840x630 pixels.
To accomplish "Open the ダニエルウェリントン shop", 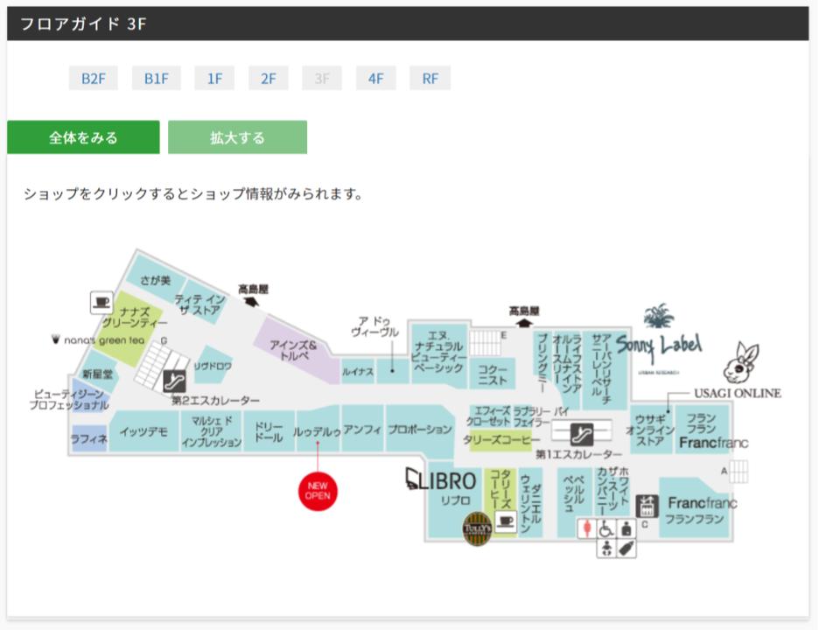I will [530, 501].
